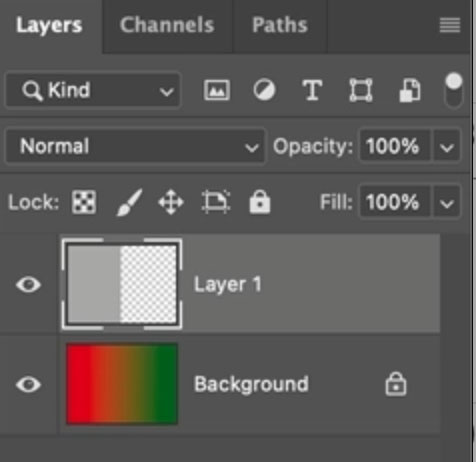Viewport: 476px width, 462px height.
Task: Filter layers by pixel layer icon
Action: pyautogui.click(x=217, y=90)
